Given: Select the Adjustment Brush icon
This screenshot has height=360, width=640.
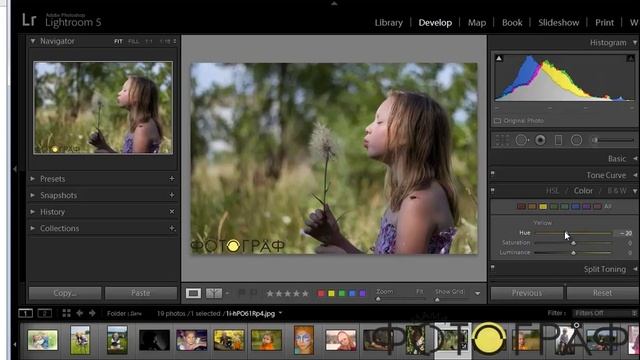Looking at the screenshot, I should point(612,140).
